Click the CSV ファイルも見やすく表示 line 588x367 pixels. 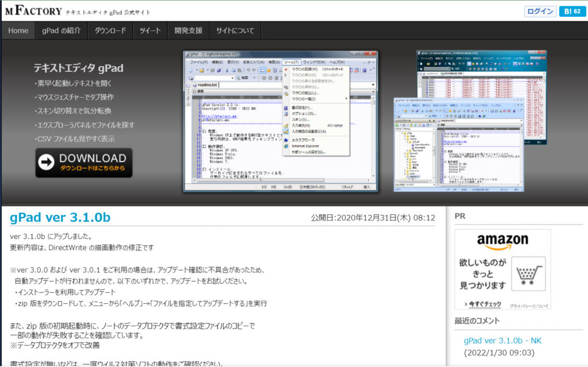tap(75, 139)
